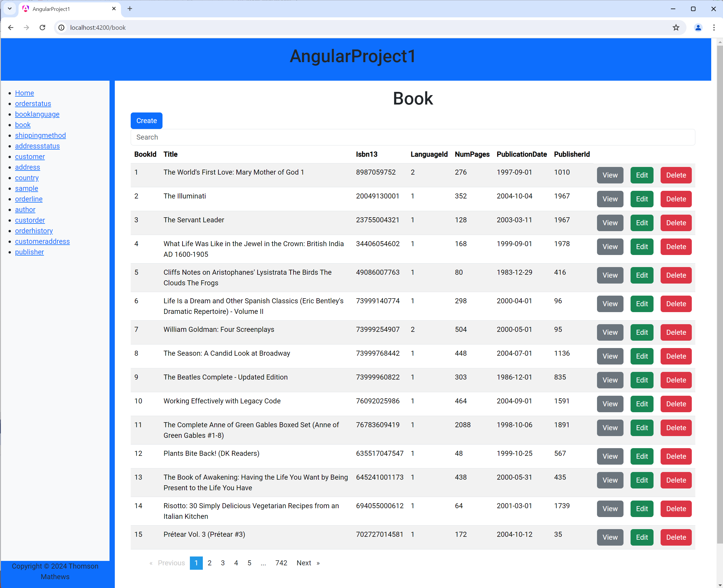Delete The Beatles Complete row
The height and width of the screenshot is (588, 723).
tap(676, 380)
